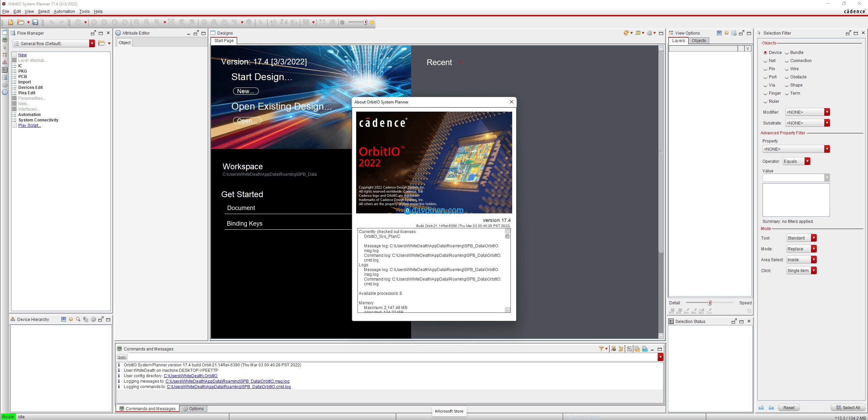Image resolution: width=868 pixels, height=420 pixels.
Task: Close the About OrbitIO System Planner dialog
Action: click(511, 102)
